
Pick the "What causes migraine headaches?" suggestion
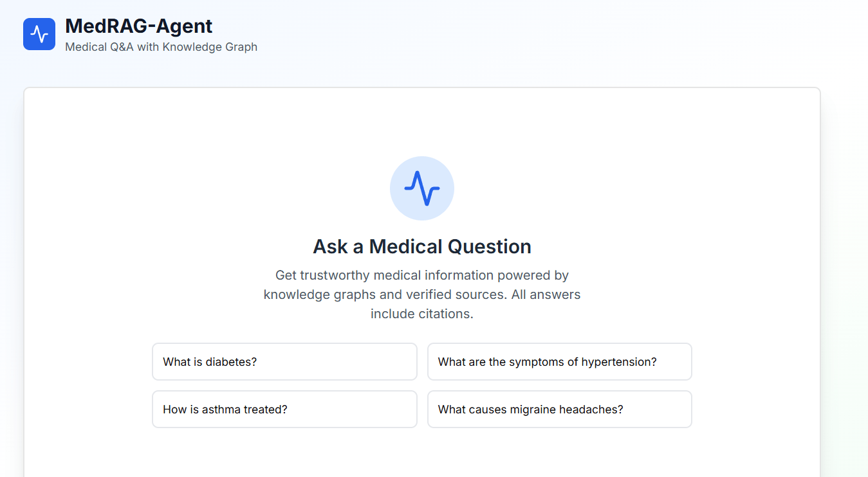pyautogui.click(x=559, y=410)
